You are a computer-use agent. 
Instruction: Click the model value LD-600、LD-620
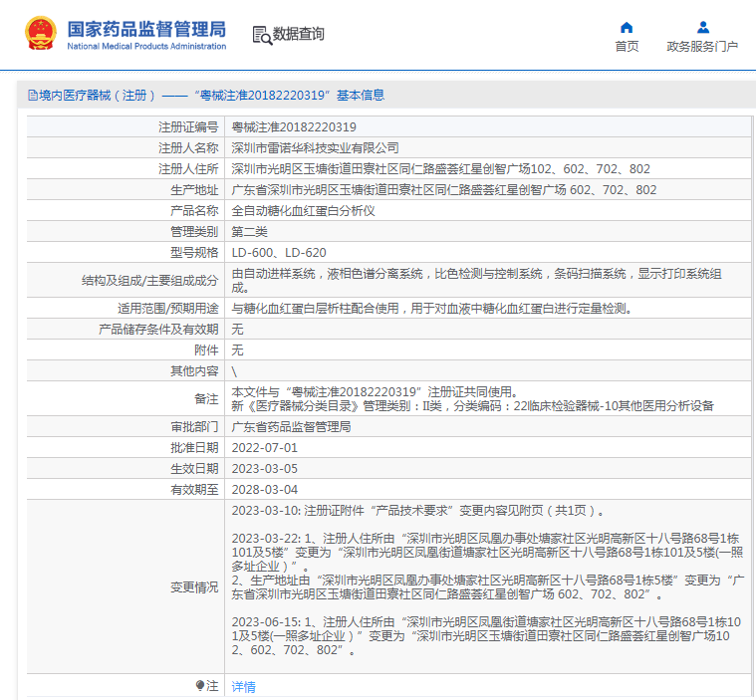[279, 253]
